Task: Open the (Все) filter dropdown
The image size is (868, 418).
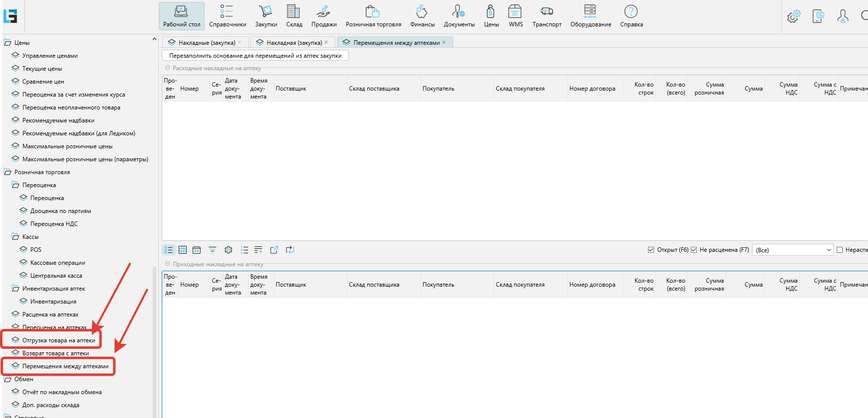Action: pyautogui.click(x=792, y=250)
